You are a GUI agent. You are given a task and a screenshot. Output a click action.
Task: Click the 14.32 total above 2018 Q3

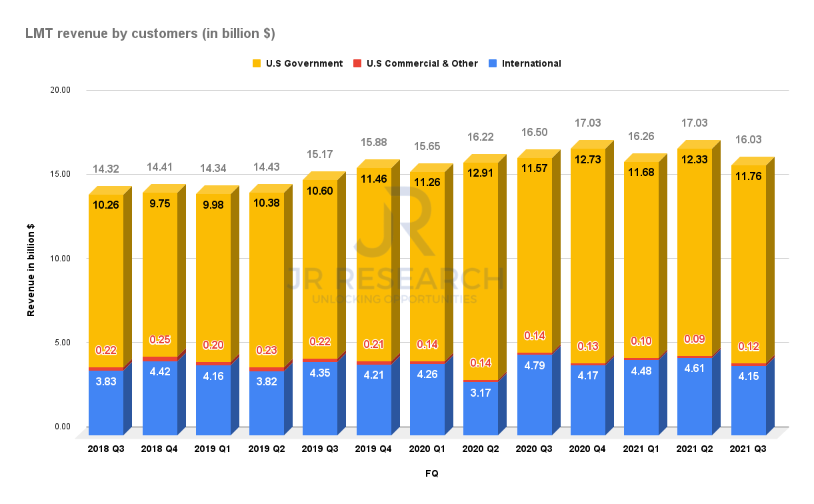click(105, 168)
